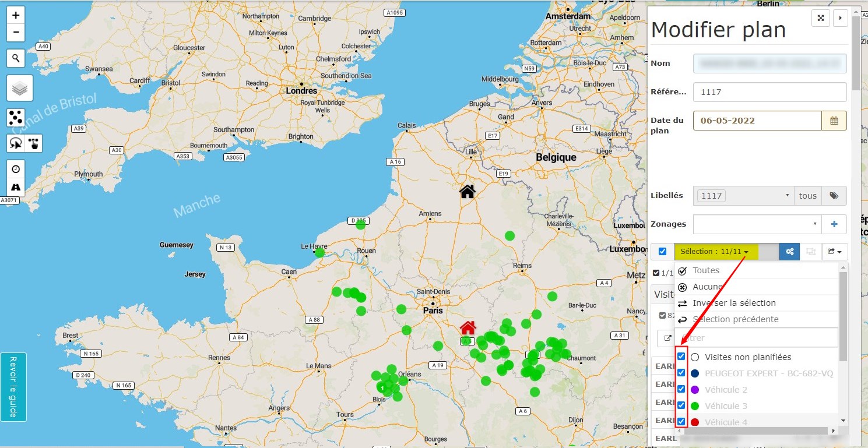Expand the plan panel to fullscreen
Screen dimensions: 868x448
click(x=820, y=18)
